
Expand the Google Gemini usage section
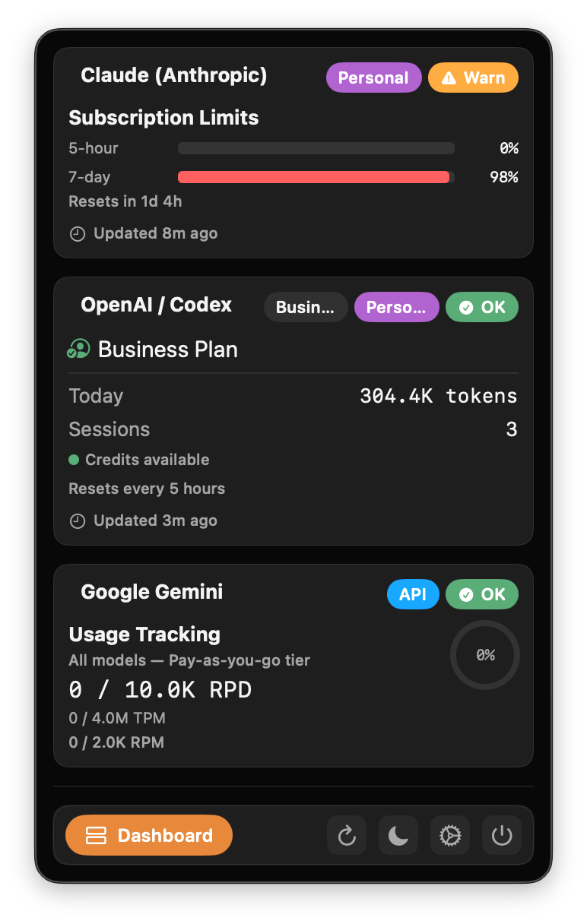(151, 592)
